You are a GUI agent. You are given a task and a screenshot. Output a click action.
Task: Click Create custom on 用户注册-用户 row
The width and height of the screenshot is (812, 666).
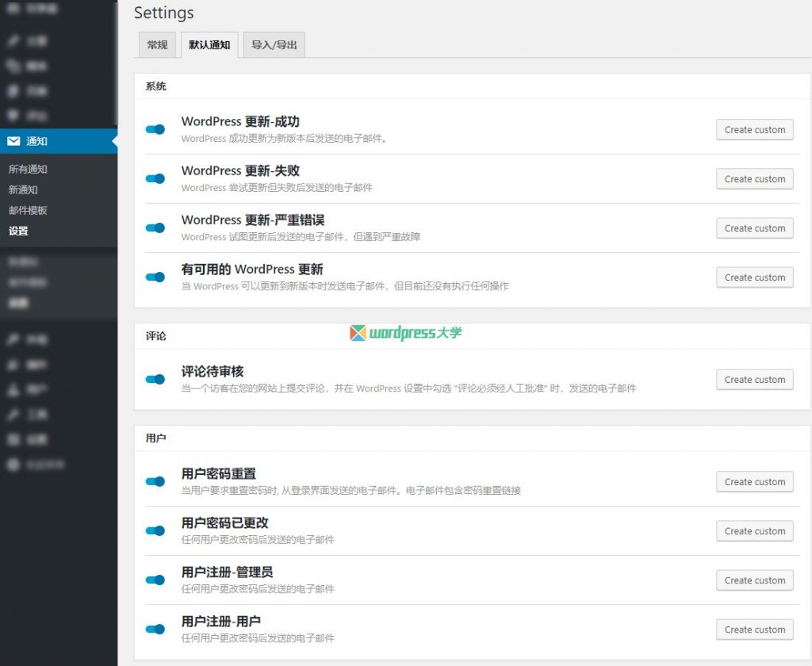click(755, 630)
